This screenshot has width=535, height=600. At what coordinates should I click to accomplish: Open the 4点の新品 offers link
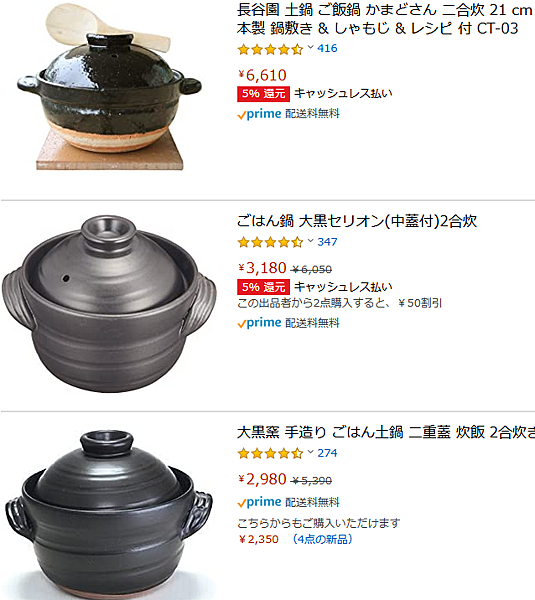tap(322, 539)
